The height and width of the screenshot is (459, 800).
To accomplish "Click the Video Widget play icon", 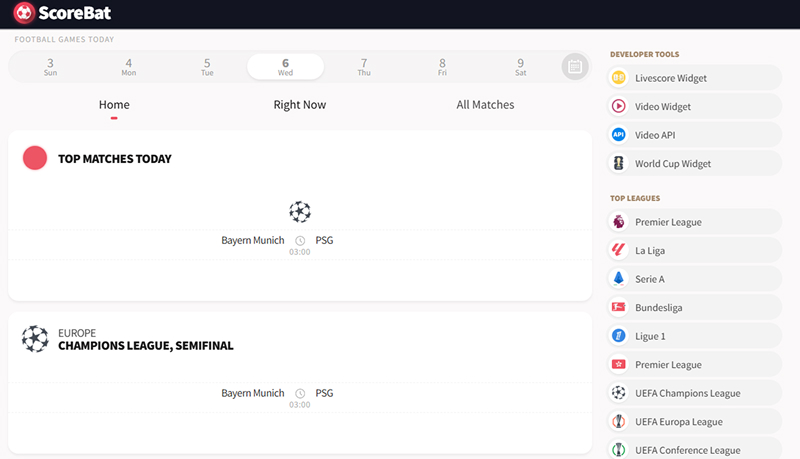I will (618, 106).
